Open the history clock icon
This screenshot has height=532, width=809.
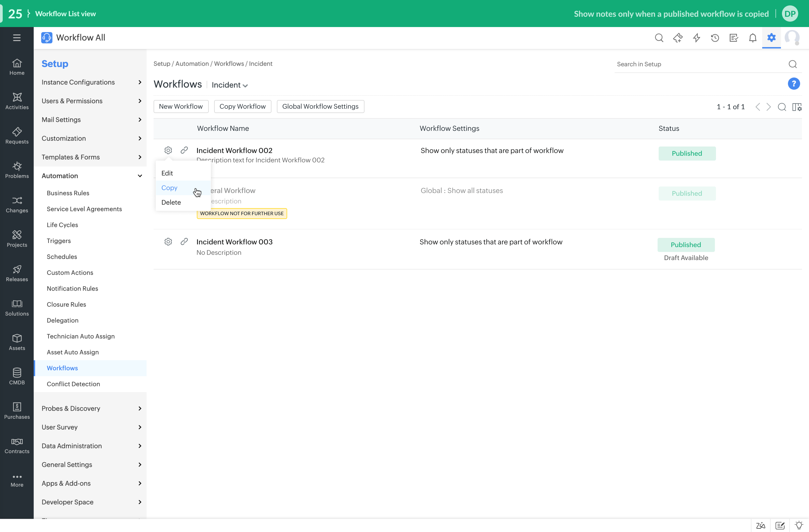715,38
